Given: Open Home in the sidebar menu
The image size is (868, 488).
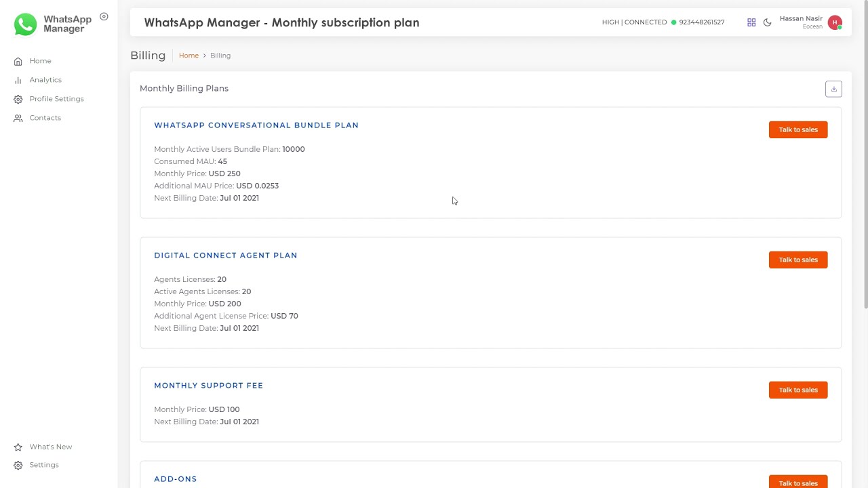Looking at the screenshot, I should [x=40, y=61].
